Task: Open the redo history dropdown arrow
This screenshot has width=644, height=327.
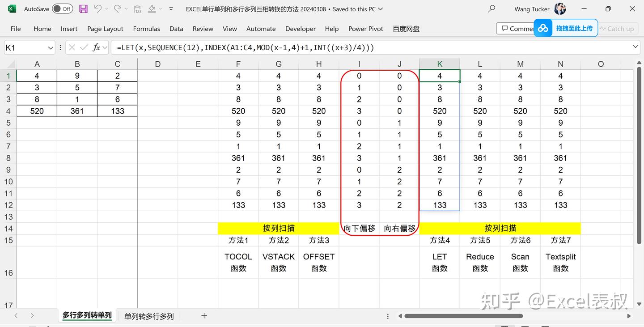Action: click(126, 9)
